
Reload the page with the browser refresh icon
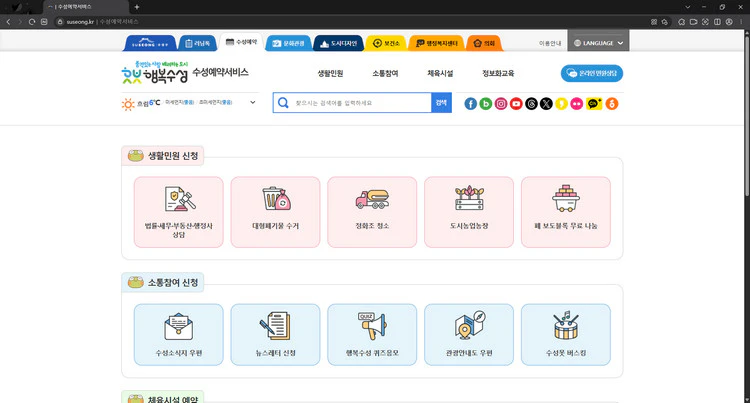pyautogui.click(x=32, y=22)
